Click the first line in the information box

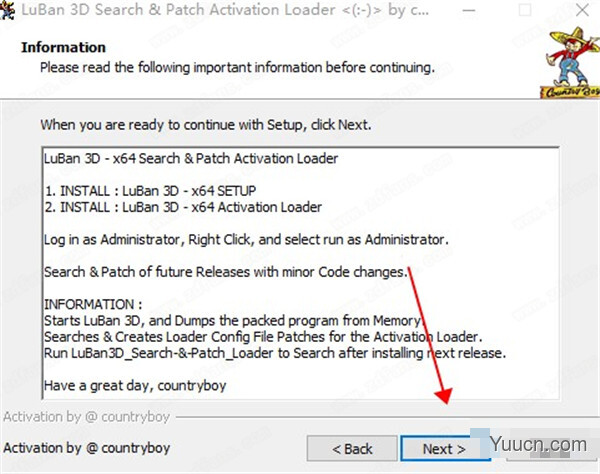[190, 159]
